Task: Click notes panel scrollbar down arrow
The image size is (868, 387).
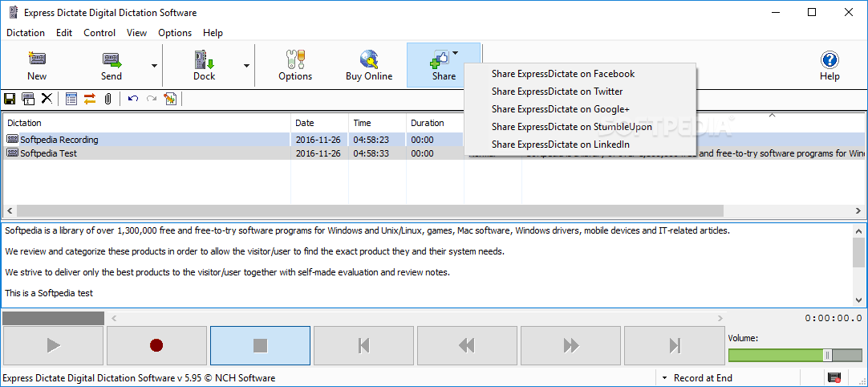Action: point(858,299)
